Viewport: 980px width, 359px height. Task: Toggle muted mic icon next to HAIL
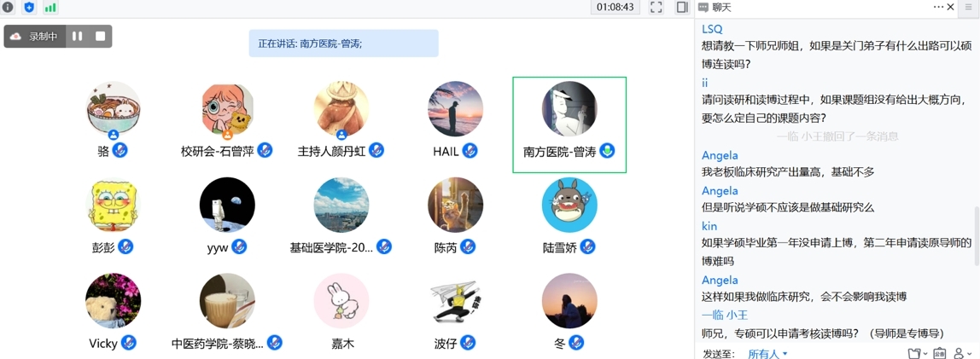[470, 150]
